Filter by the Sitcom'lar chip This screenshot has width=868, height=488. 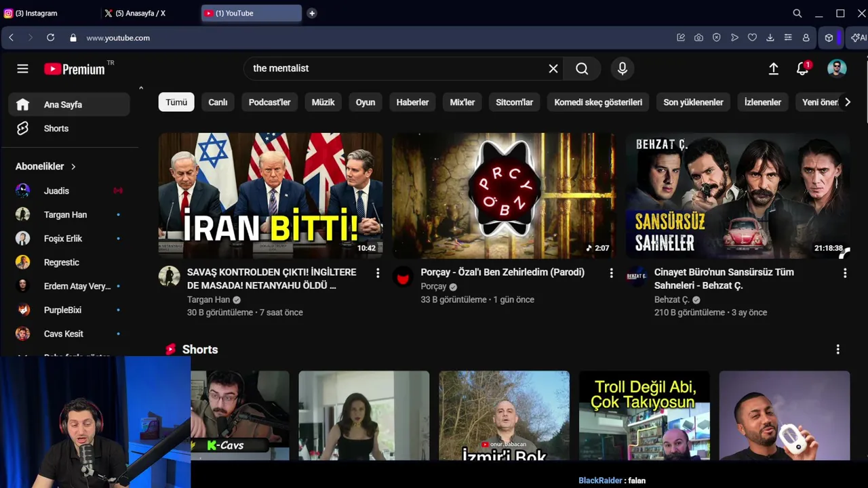514,102
